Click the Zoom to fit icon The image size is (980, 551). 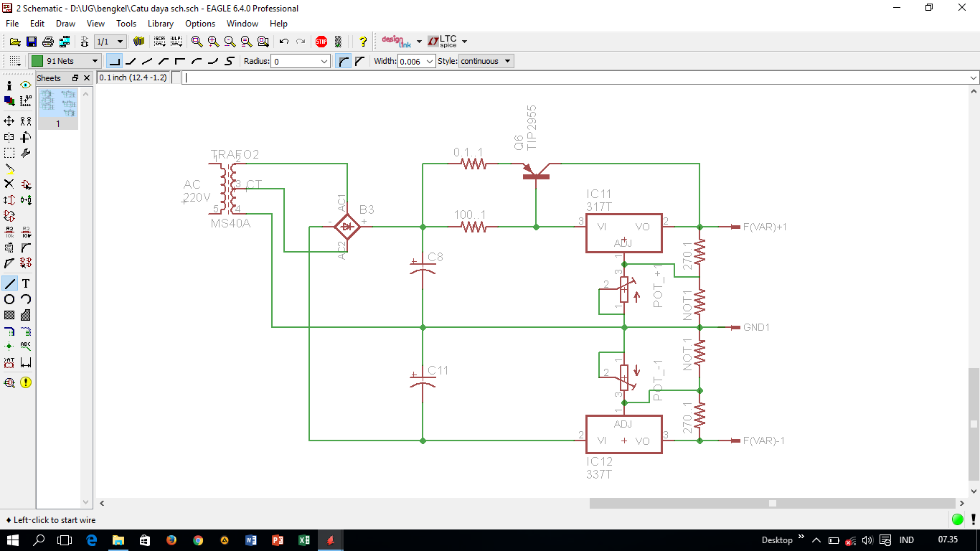tap(197, 42)
